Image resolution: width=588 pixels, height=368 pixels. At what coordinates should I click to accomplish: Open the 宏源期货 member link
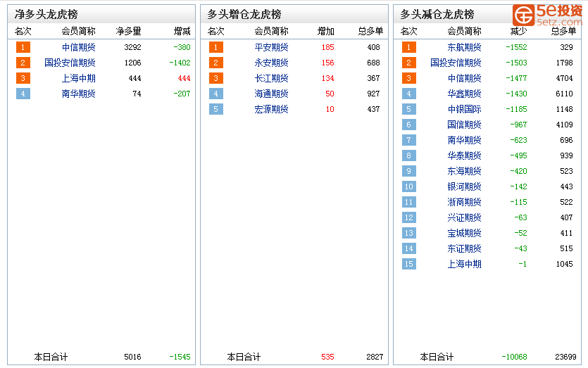(x=271, y=109)
